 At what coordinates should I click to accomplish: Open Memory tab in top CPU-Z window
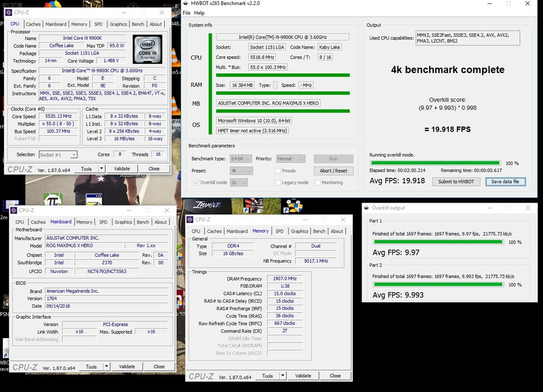[79, 24]
